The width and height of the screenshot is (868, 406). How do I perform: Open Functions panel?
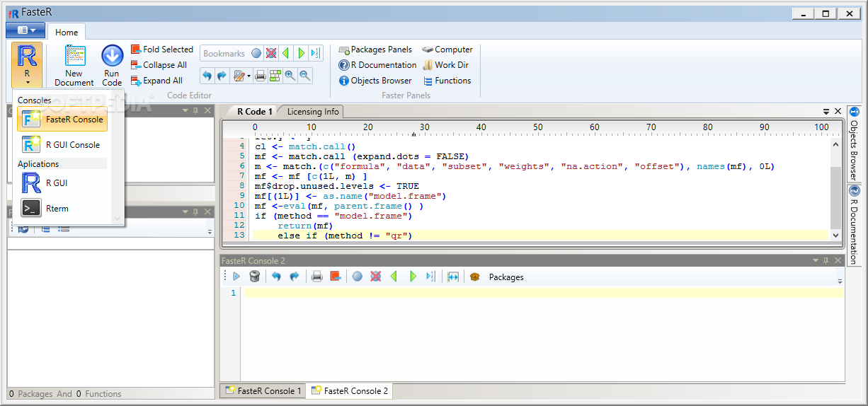point(447,81)
